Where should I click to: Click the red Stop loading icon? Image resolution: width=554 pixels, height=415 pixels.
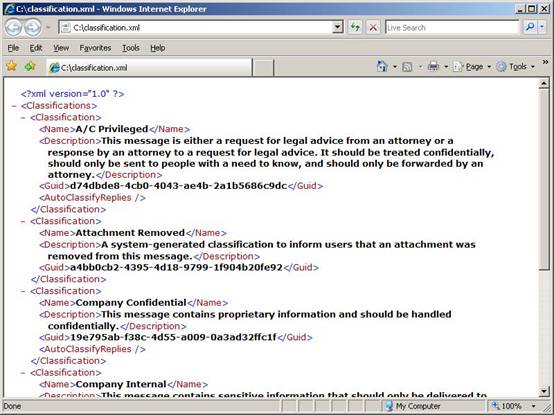373,27
